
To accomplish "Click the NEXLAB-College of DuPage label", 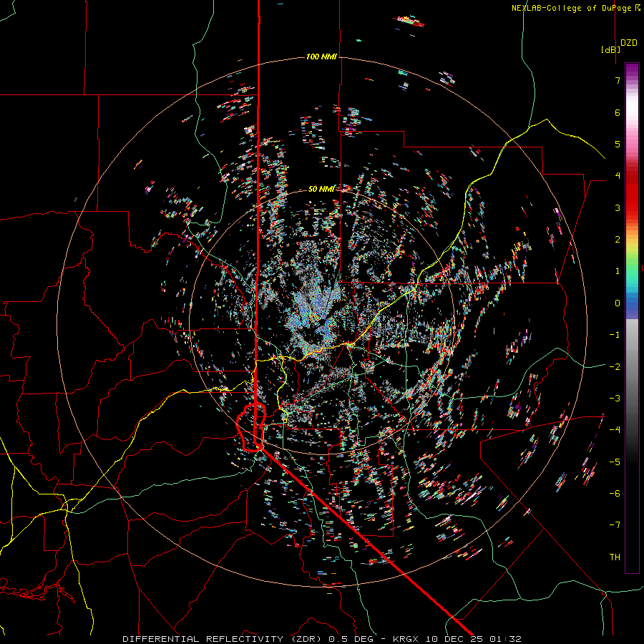I will pyautogui.click(x=573, y=8).
